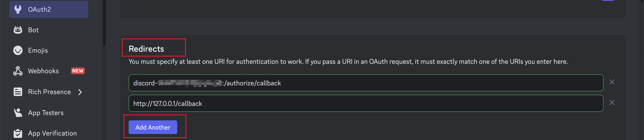Click the NEW badge beside Webhooks
The width and height of the screenshot is (644, 140).
78,71
